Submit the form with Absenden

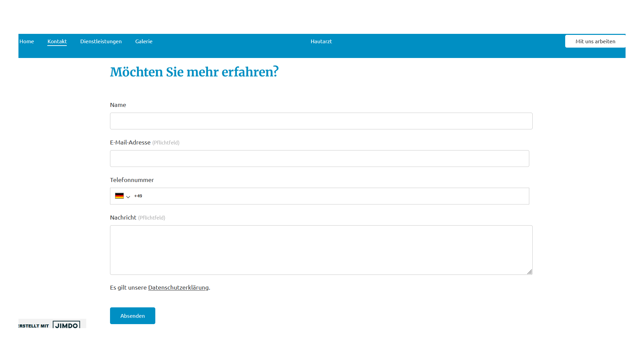pos(132,316)
